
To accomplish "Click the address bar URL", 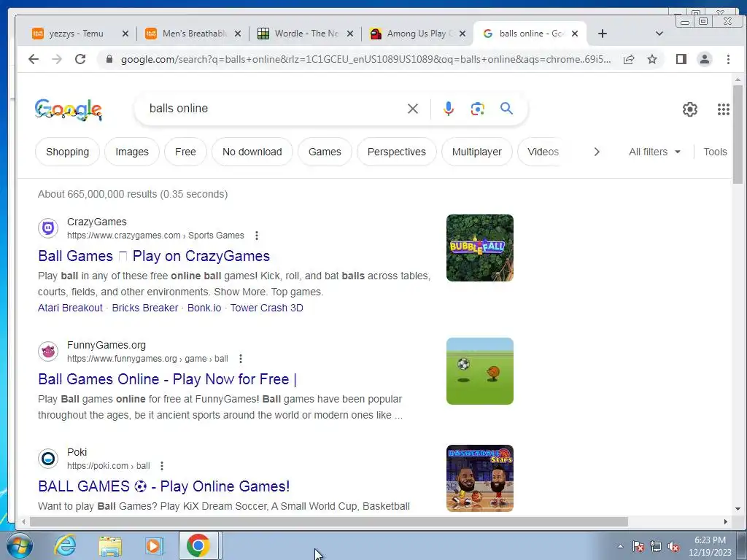I will pos(366,59).
